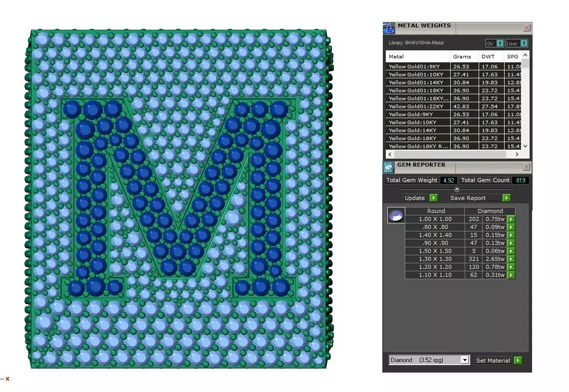The image size is (569, 392).
Task: Click the Set Material button
Action: point(499,361)
